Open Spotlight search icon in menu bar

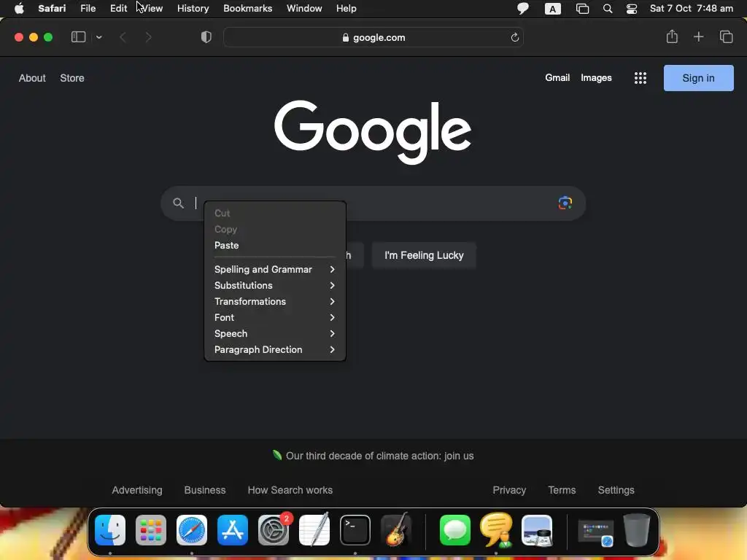tap(608, 9)
